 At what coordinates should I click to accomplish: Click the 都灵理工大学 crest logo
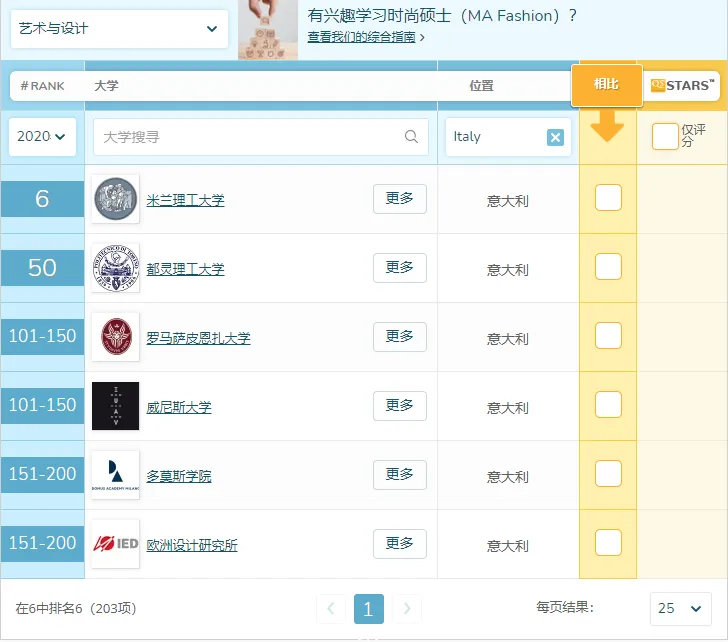click(116, 268)
